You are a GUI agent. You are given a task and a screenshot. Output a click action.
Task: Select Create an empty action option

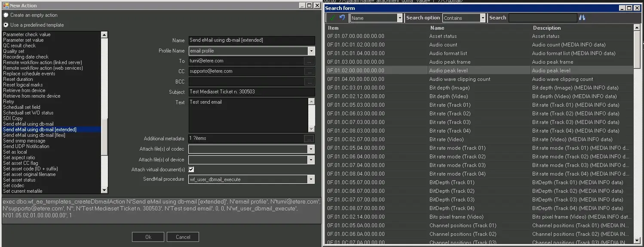[6, 15]
